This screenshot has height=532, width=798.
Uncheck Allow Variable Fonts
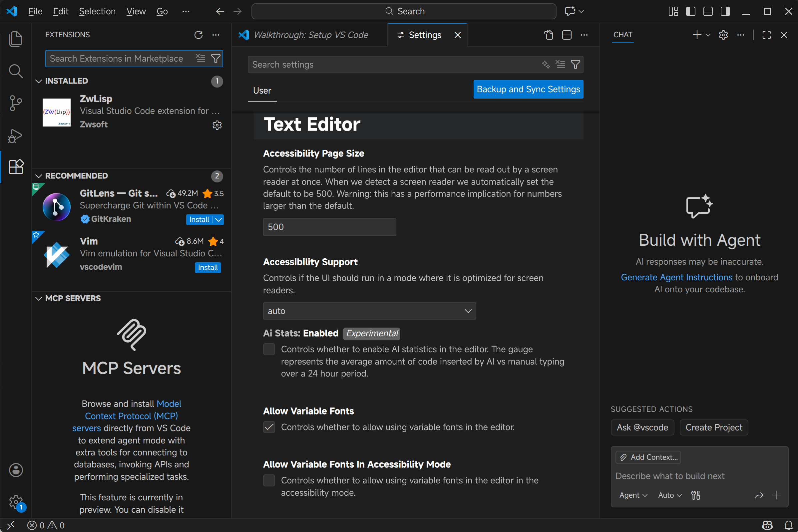click(269, 427)
